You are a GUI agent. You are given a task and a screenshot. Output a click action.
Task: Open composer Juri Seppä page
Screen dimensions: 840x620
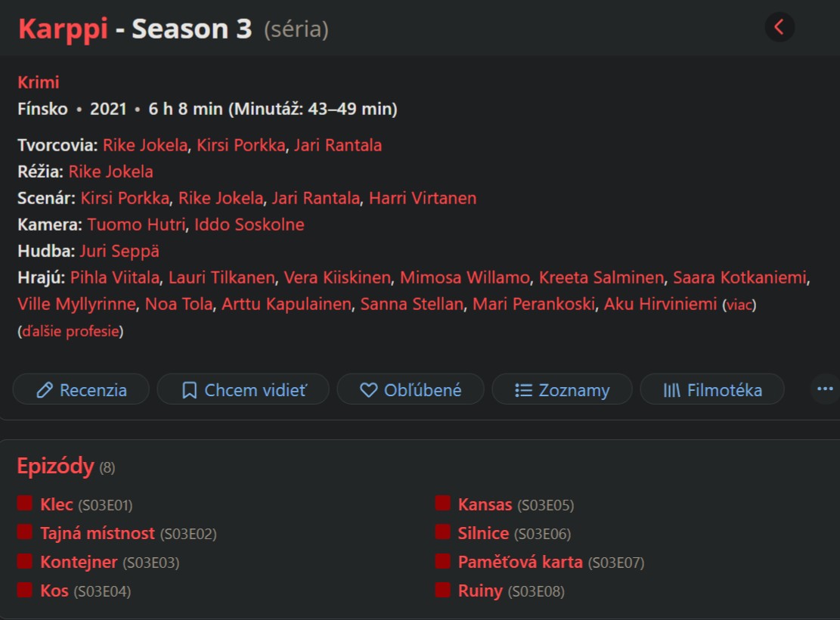point(119,251)
